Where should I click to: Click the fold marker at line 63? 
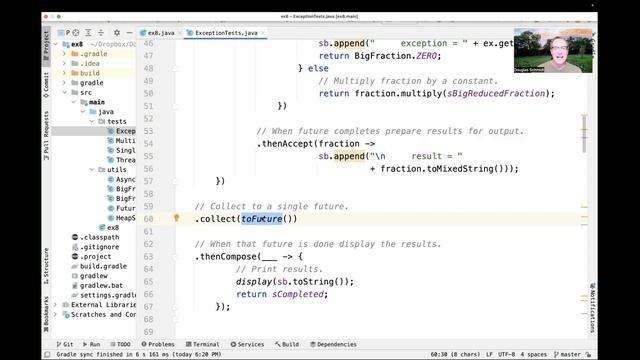coord(175,257)
